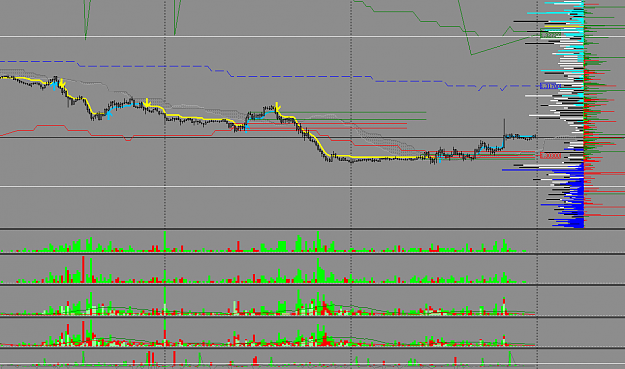The width and height of the screenshot is (625, 369).
Task: Select the green descending step line at top right
Action: click(415, 18)
